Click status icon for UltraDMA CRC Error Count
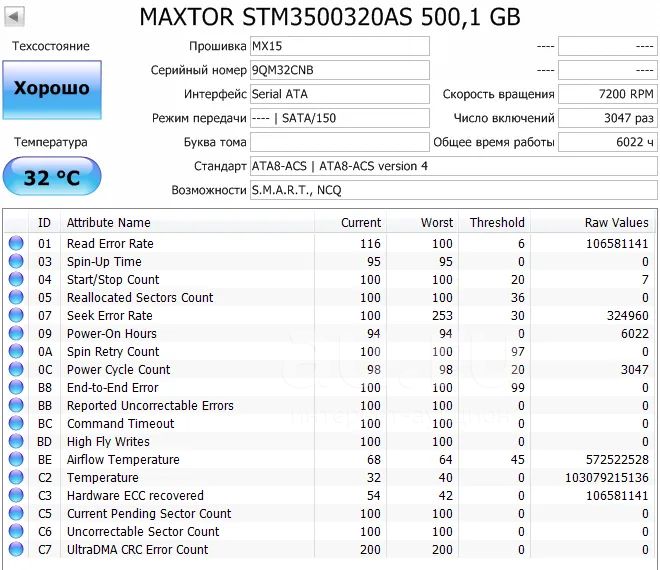Viewport: 660px width, 570px height. [16, 549]
